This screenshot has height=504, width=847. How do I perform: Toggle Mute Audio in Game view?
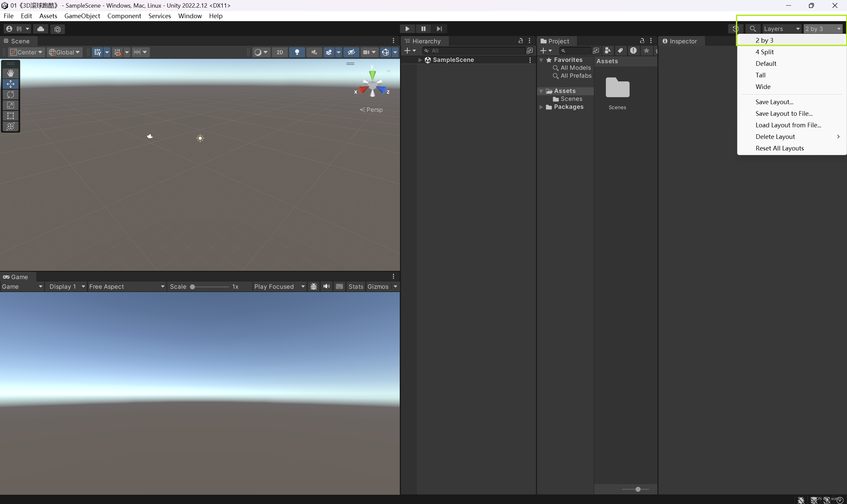click(326, 287)
